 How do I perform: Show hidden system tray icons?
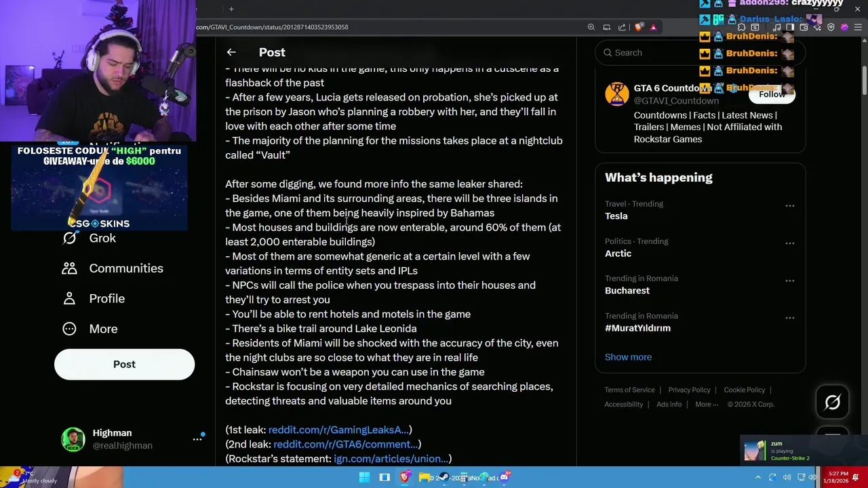click(758, 477)
